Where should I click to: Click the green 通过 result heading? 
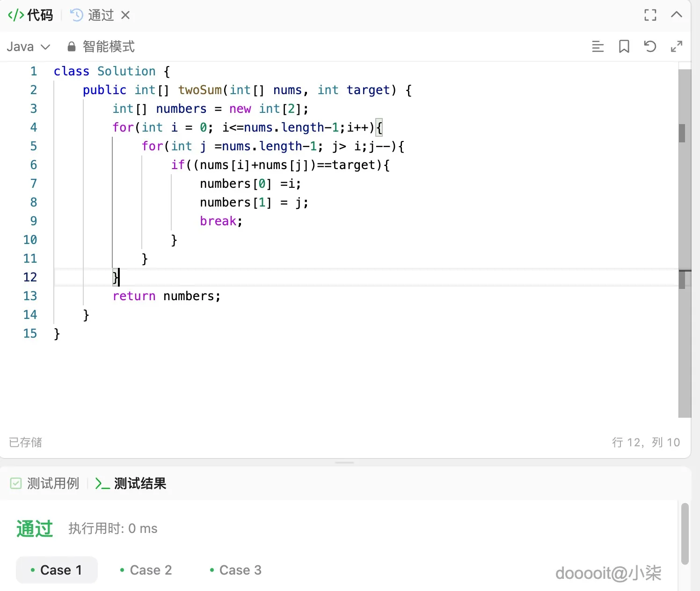pos(35,529)
